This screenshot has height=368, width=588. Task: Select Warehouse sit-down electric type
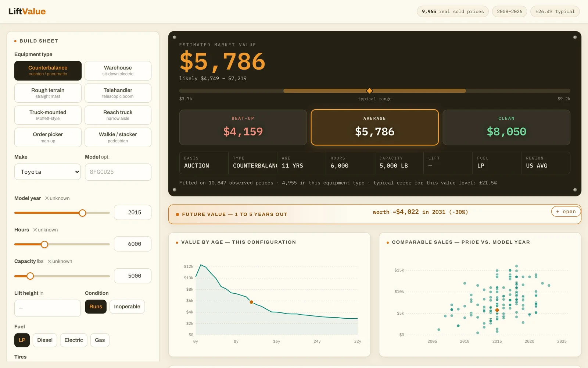[x=118, y=71]
